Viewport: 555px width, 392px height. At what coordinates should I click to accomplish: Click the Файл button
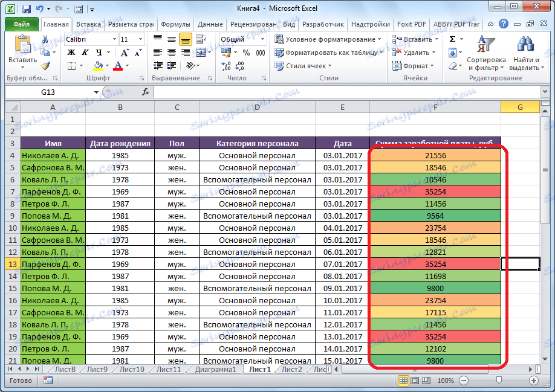coord(22,24)
